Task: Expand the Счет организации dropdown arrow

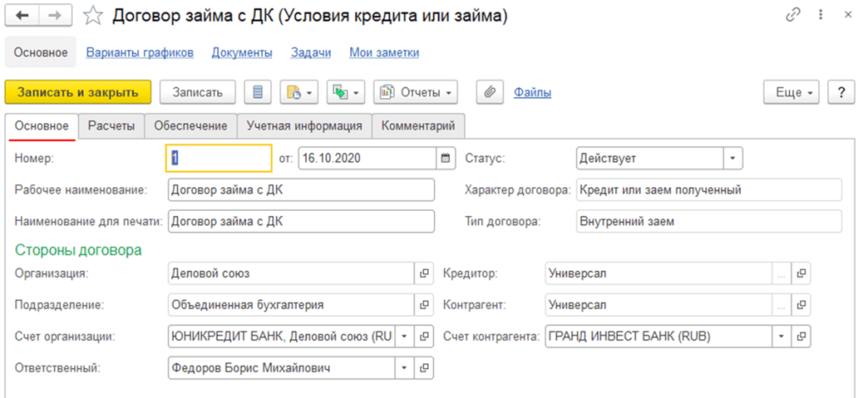Action: coord(405,337)
